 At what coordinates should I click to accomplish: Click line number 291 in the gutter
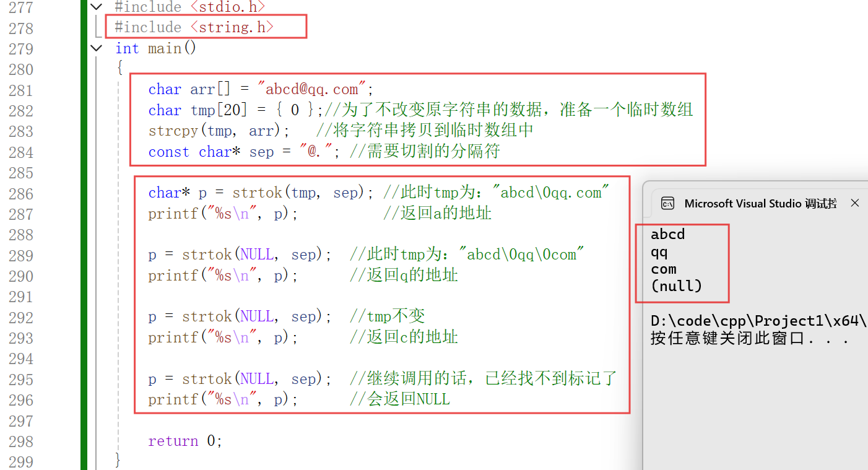20,297
